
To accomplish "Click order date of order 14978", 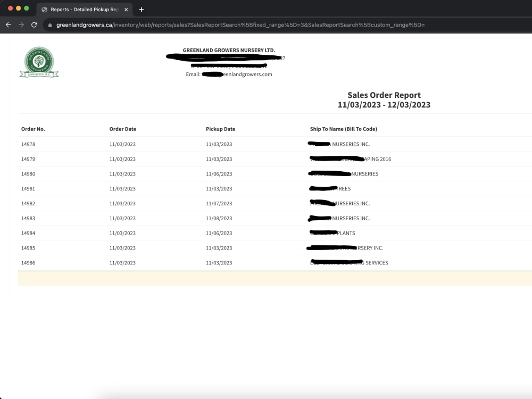I will [x=122, y=144].
